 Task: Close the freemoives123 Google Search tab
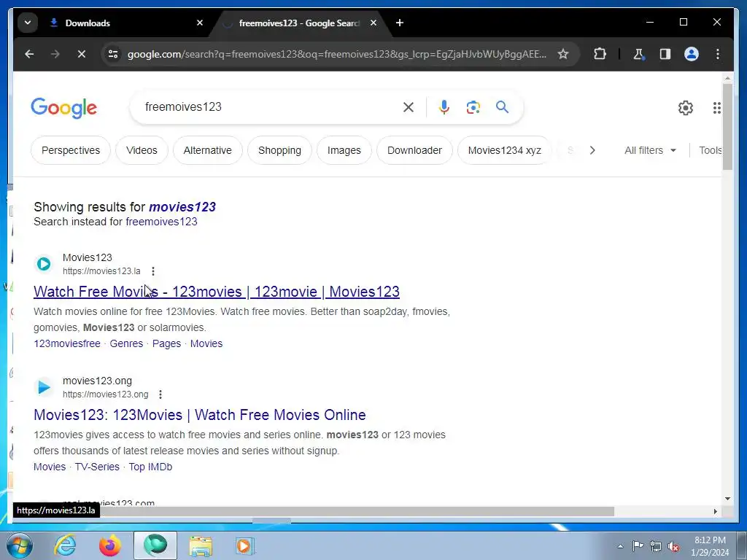[373, 23]
